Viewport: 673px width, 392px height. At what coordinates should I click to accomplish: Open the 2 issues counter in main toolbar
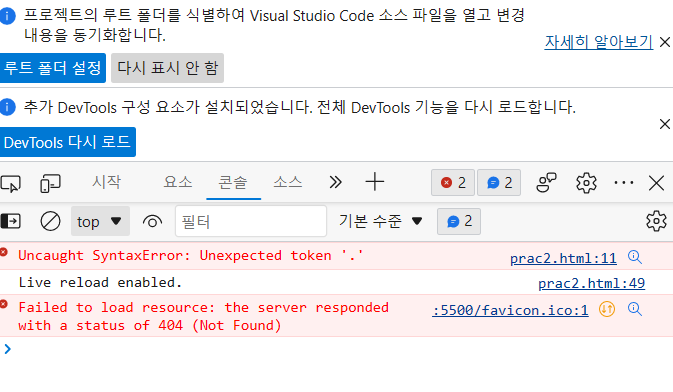click(x=499, y=182)
